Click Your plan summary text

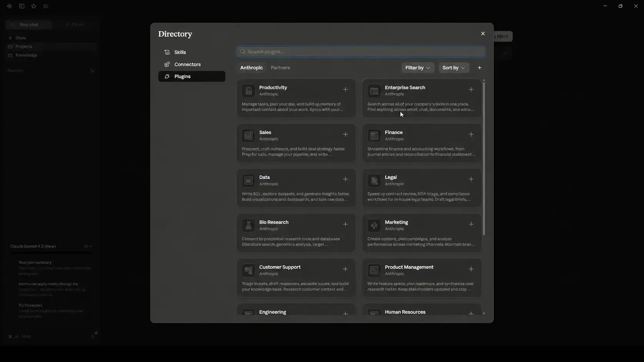(35, 262)
